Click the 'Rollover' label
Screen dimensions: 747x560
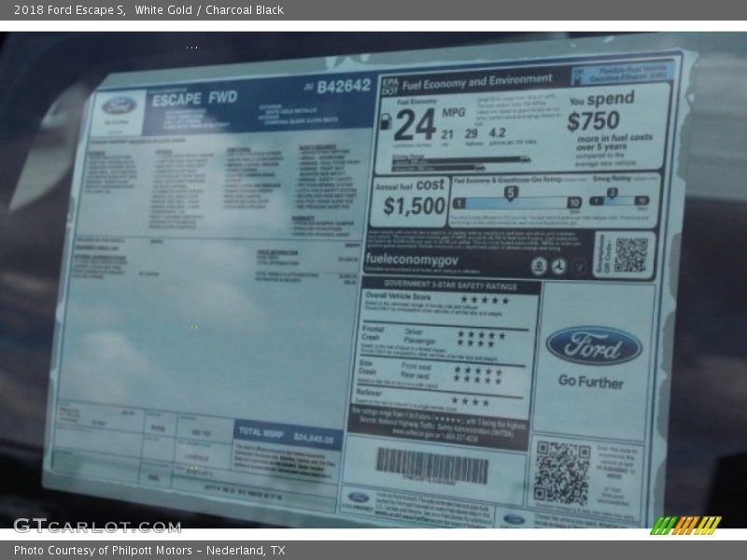[x=369, y=392]
